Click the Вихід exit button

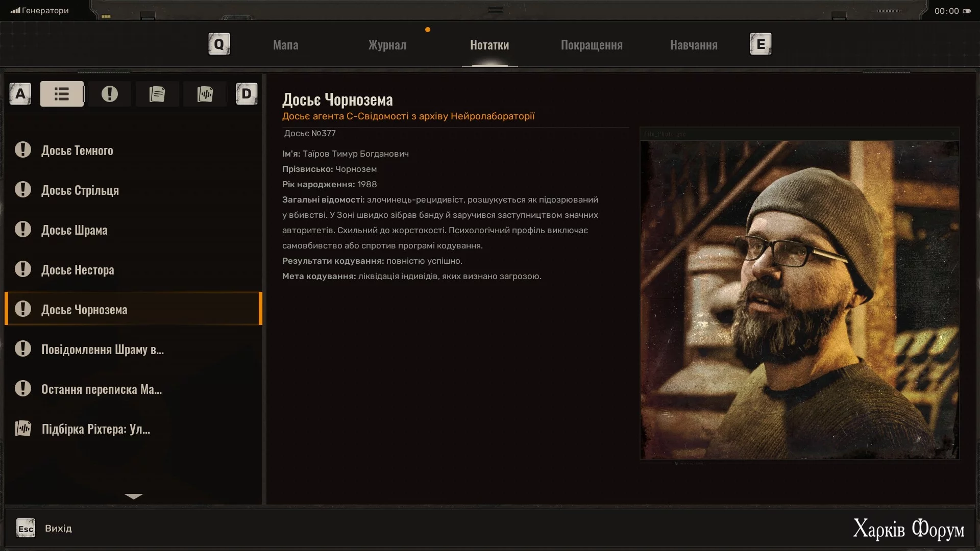[58, 529]
